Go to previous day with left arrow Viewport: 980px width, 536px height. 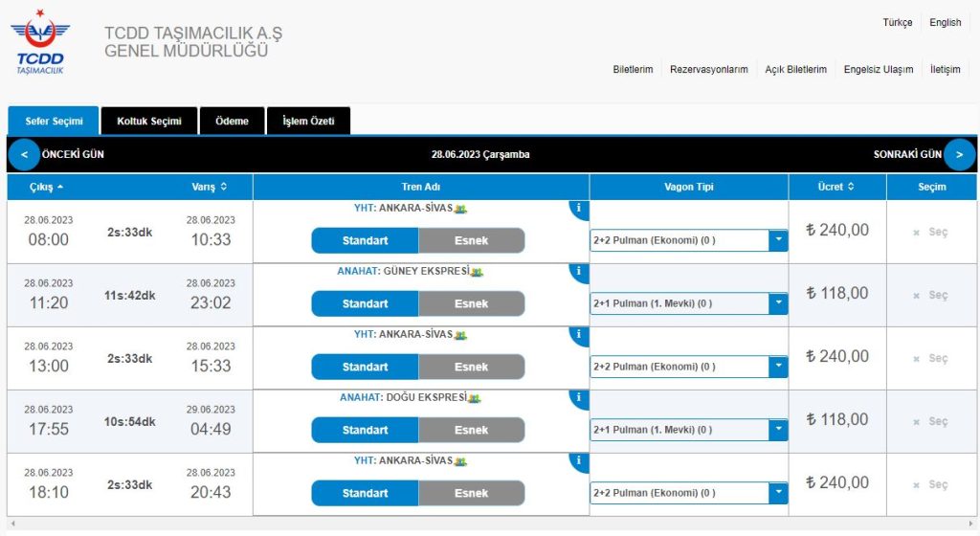tap(24, 154)
